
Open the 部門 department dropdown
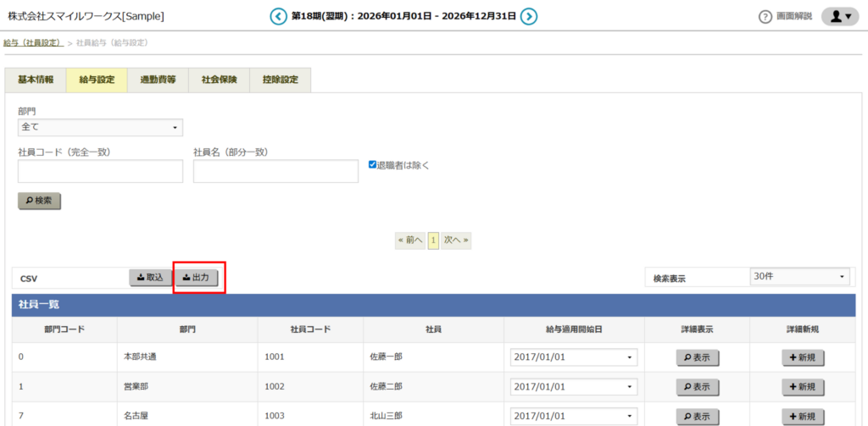click(x=100, y=127)
